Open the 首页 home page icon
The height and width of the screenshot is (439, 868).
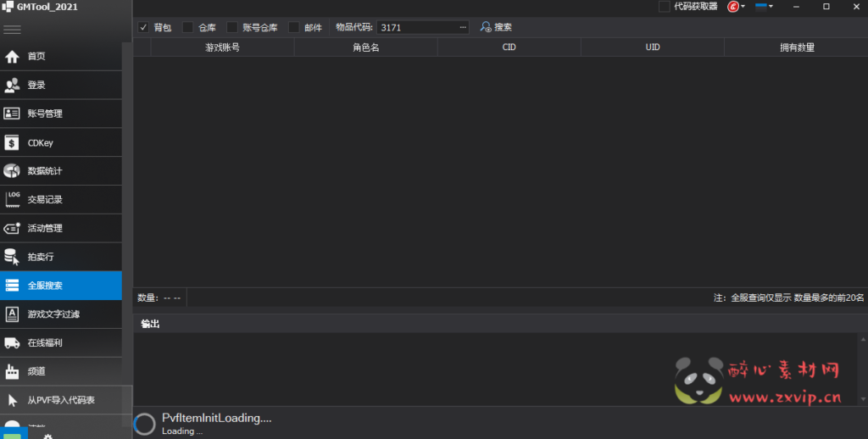tap(12, 57)
